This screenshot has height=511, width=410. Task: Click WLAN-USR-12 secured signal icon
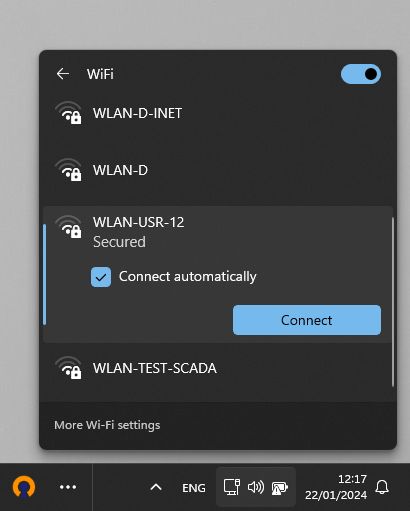point(69,227)
